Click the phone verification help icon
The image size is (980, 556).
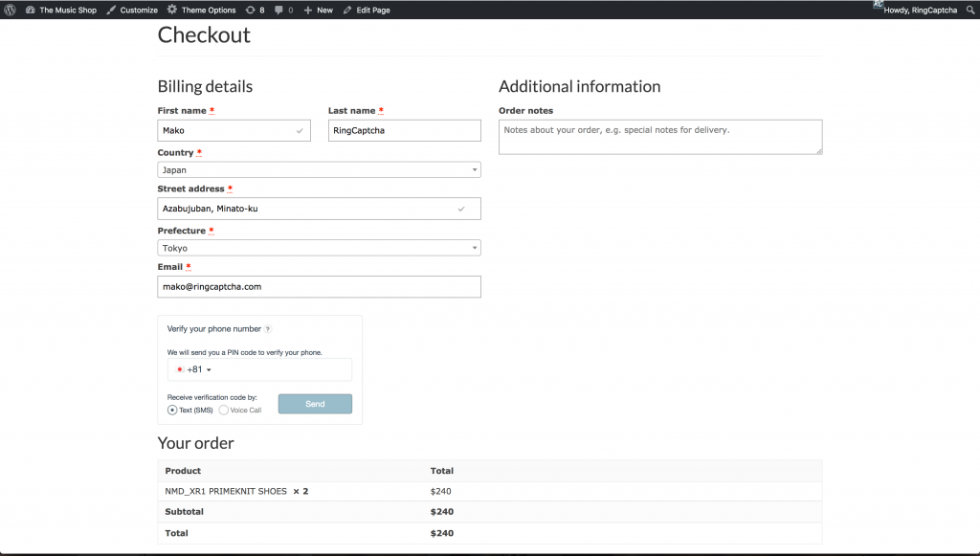click(x=268, y=329)
